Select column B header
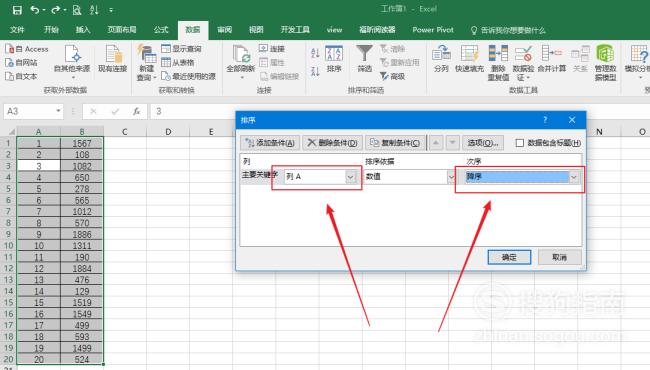Image resolution: width=650 pixels, height=370 pixels. [x=82, y=132]
